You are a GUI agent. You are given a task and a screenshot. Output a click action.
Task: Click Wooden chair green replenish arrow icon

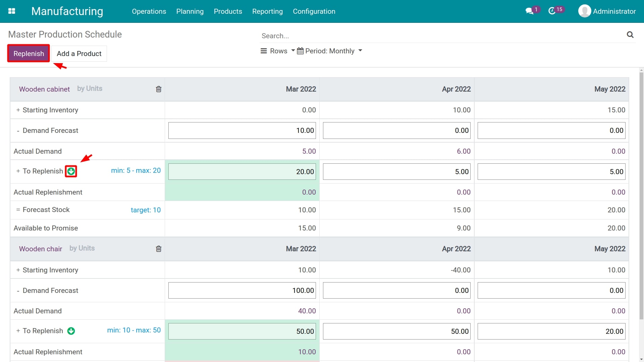(x=71, y=331)
